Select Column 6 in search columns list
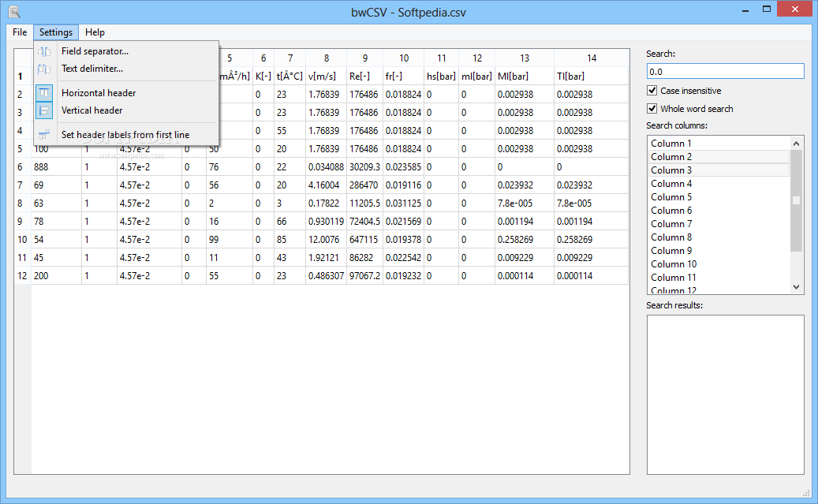Screen dimensions: 818x504 coord(719,211)
